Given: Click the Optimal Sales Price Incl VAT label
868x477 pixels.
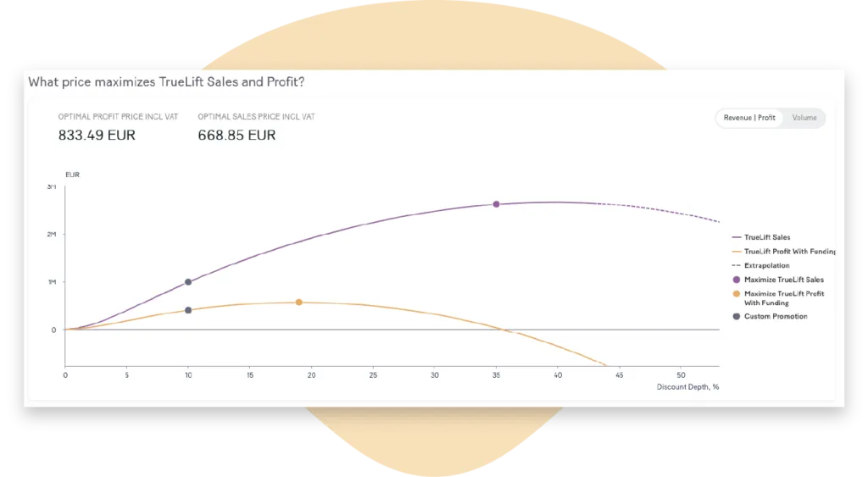Looking at the screenshot, I should point(256,116).
